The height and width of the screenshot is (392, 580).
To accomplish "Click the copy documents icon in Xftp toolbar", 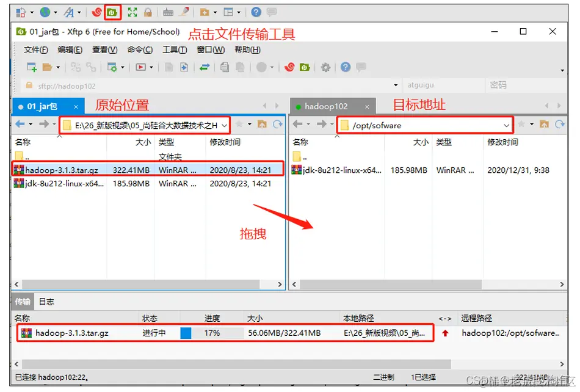I will click(x=225, y=67).
